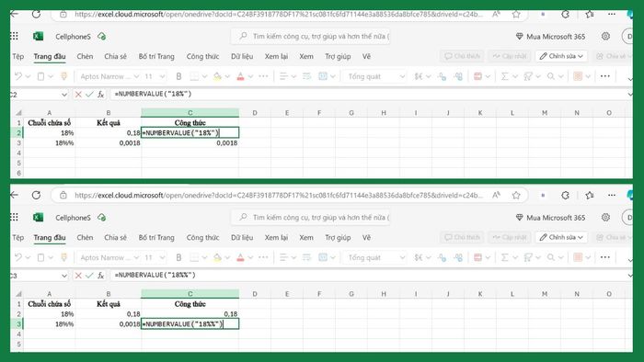Screen dimensions: 644x362
Task: Open Tổng quát number format dropdown, bottom screenshot
Action: pyautogui.click(x=402, y=257)
